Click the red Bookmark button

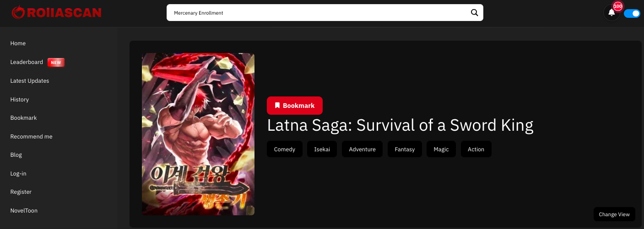click(x=295, y=106)
